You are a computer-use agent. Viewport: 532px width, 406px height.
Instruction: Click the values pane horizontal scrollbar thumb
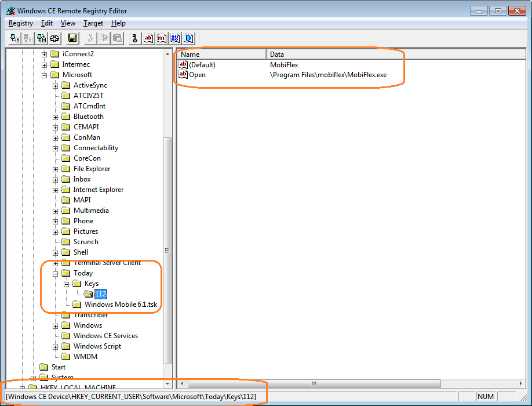pos(314,383)
